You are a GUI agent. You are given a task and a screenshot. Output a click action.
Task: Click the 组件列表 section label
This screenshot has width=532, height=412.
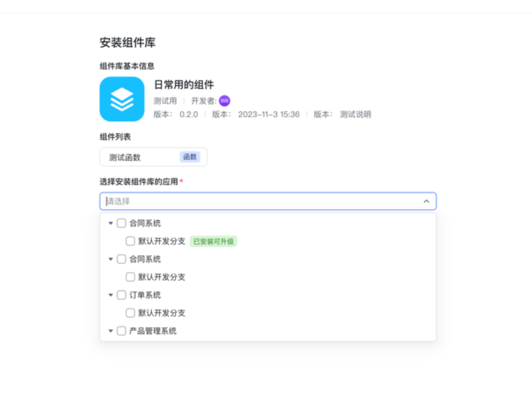coord(115,137)
